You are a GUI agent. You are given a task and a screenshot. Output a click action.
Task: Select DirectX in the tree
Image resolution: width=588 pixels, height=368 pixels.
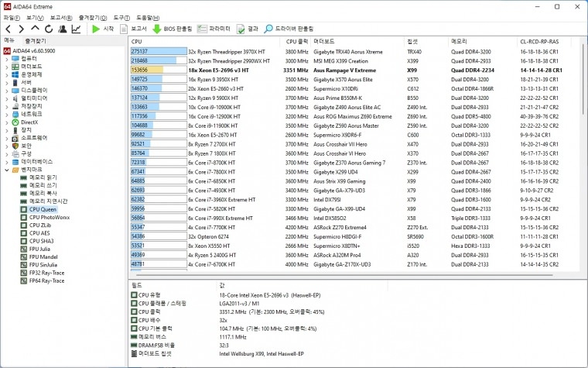[29, 122]
